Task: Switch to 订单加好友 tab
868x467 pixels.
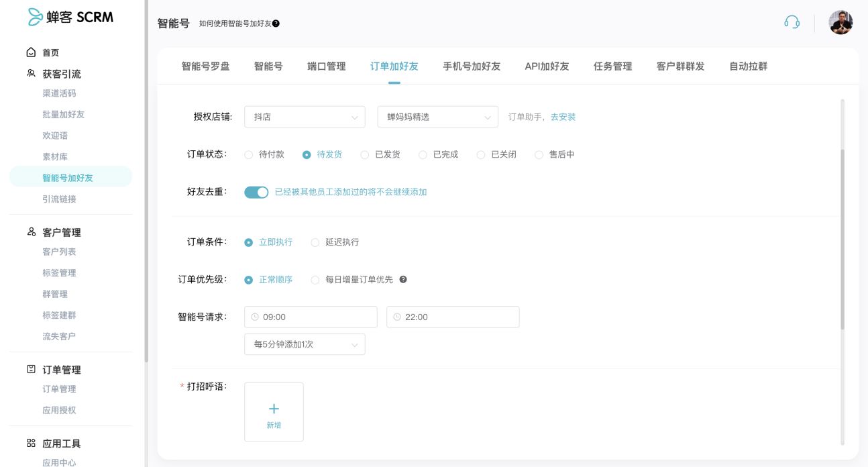Action: coord(394,66)
